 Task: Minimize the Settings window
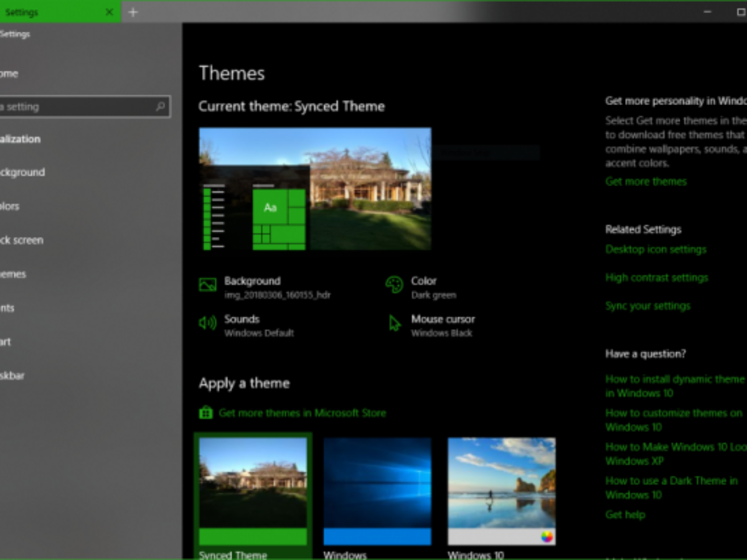[707, 12]
